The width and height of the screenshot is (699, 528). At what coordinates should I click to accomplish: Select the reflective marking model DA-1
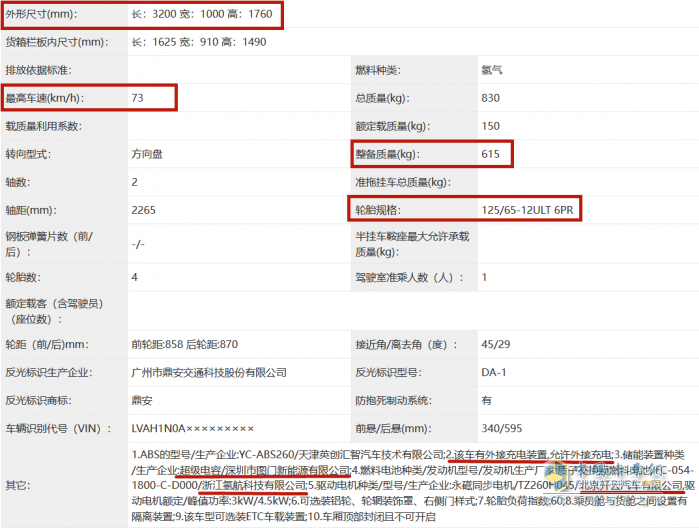[493, 372]
